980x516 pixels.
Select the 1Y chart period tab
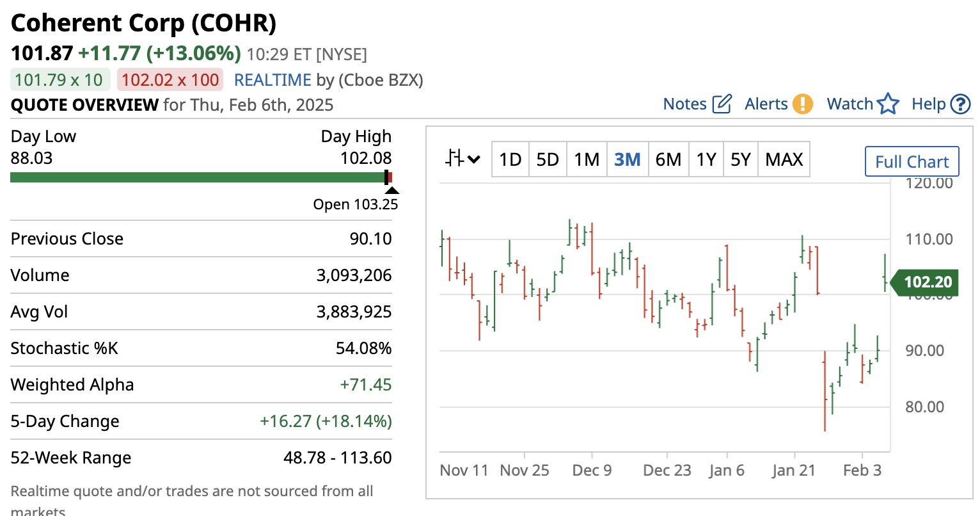[706, 159]
